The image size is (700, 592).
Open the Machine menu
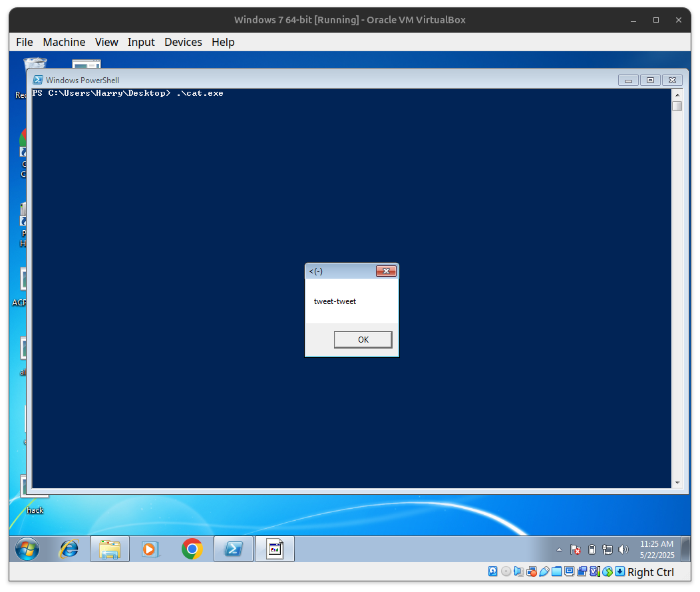[x=64, y=42]
